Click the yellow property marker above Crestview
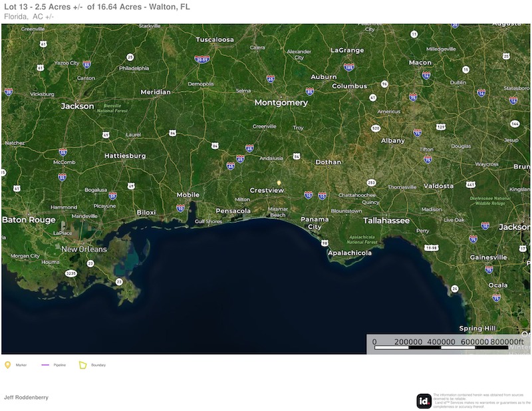This screenshot has height=411, width=532. tap(279, 182)
